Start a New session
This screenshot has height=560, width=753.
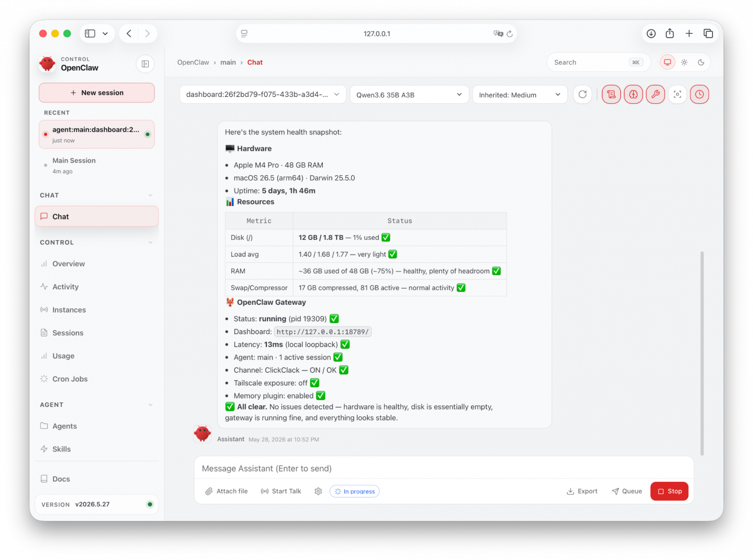pyautogui.click(x=97, y=93)
